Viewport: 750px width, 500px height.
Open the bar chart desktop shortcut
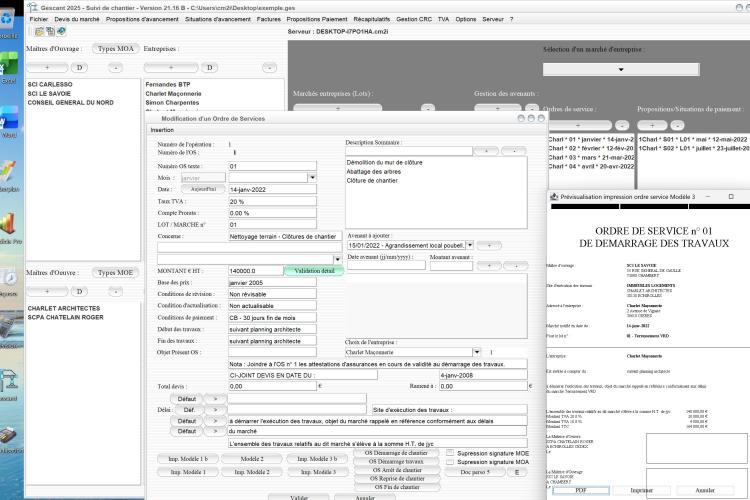click(8, 224)
